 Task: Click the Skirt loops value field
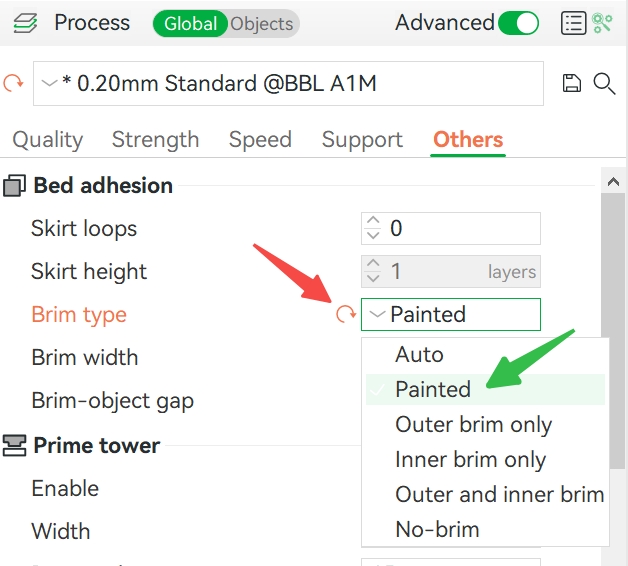point(451,228)
